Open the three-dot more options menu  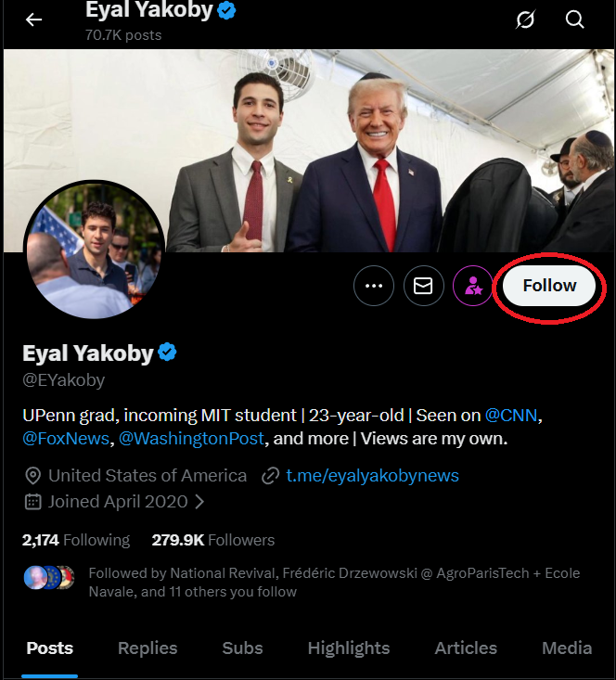point(374,287)
